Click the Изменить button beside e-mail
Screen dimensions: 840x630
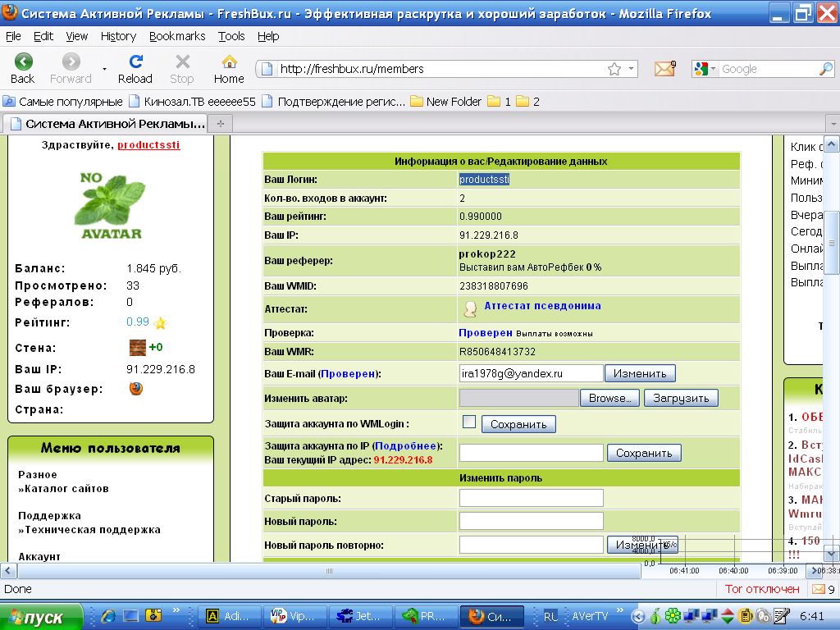[640, 373]
